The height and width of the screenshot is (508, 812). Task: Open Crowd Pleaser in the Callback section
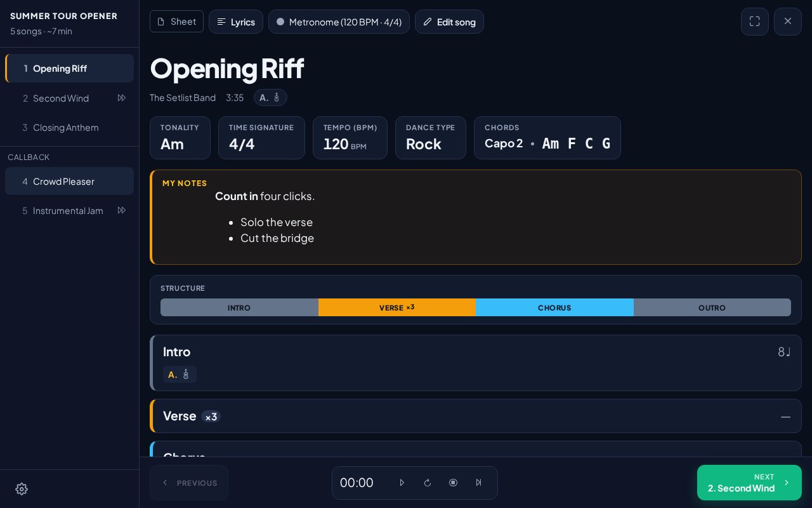(x=70, y=181)
